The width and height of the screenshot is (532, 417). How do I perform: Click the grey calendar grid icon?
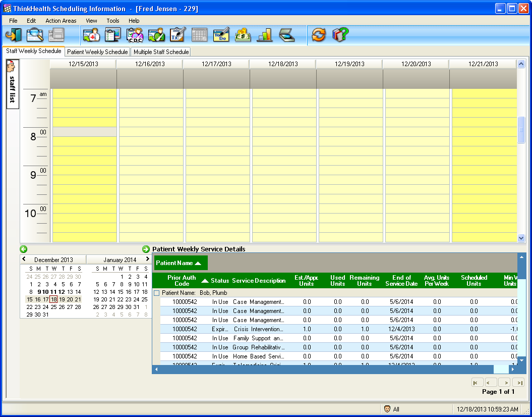pos(200,35)
